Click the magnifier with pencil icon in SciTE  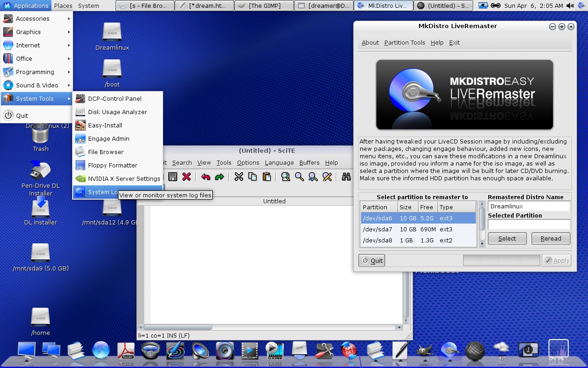point(327,177)
